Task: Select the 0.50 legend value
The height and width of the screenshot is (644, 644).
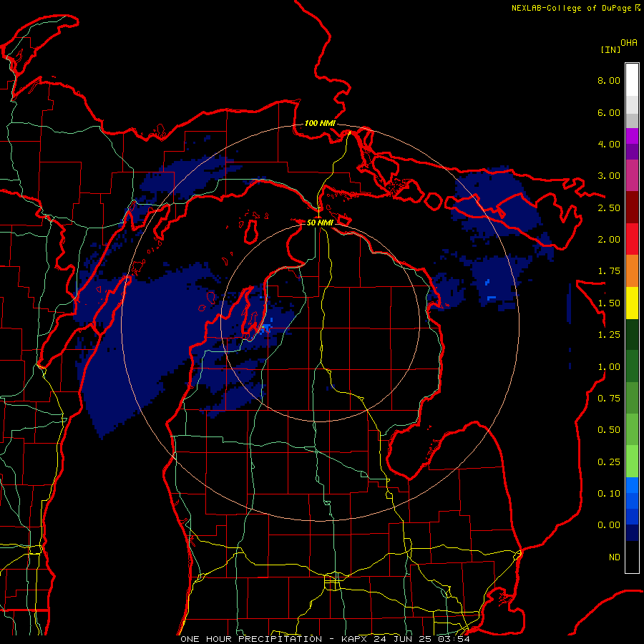Action: [609, 430]
